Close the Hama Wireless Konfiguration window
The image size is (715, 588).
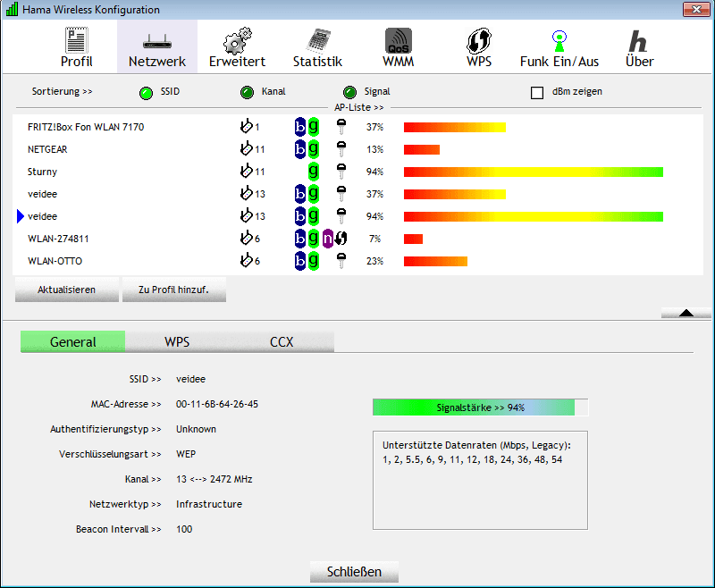696,9
